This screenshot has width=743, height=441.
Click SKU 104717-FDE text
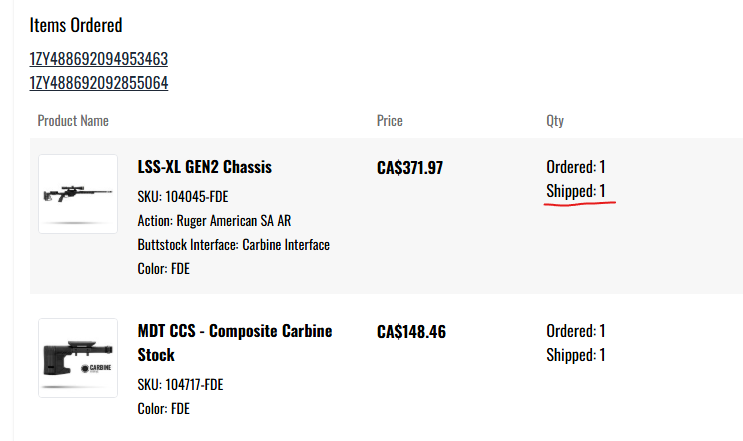pos(180,385)
